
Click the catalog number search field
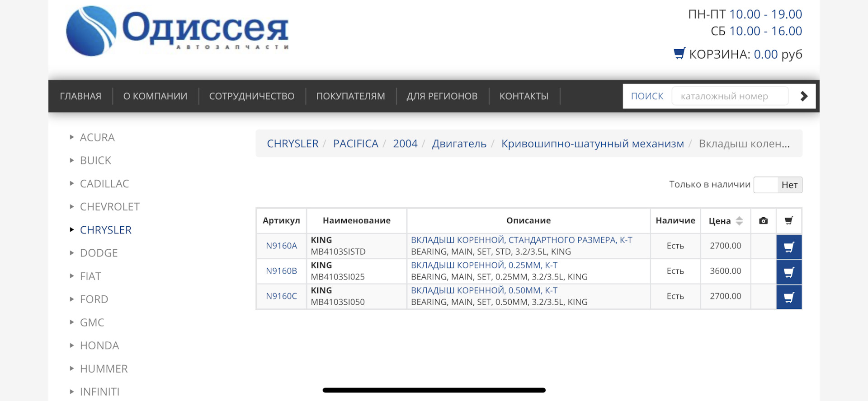[x=730, y=96]
